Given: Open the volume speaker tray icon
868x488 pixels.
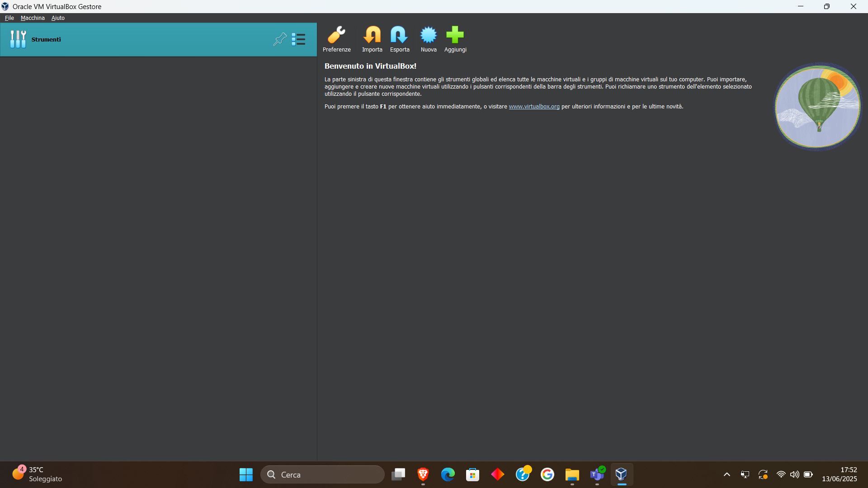Looking at the screenshot, I should tap(794, 474).
